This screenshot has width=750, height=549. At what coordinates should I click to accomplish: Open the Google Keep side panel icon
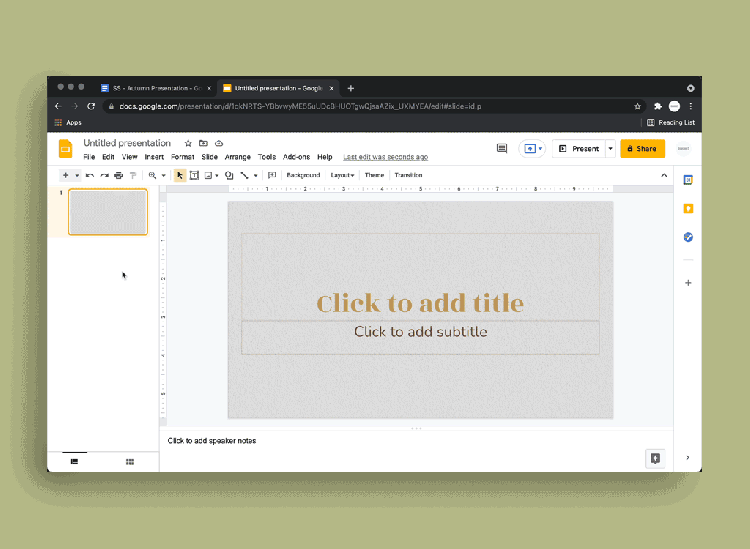point(688,209)
